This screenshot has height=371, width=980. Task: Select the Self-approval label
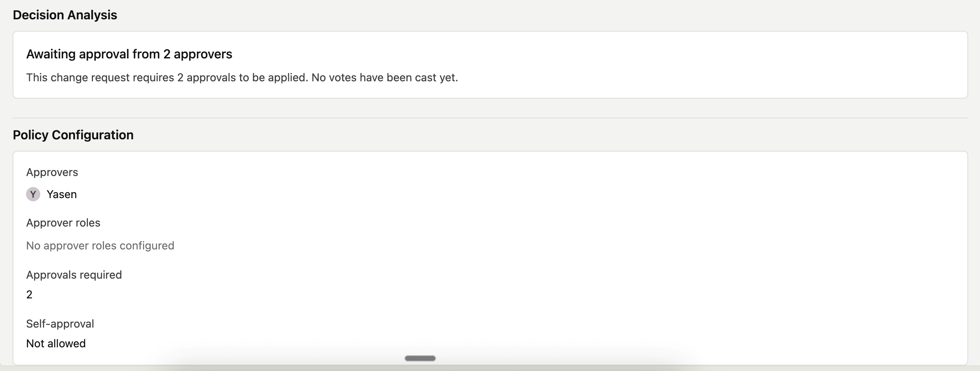pos(60,323)
